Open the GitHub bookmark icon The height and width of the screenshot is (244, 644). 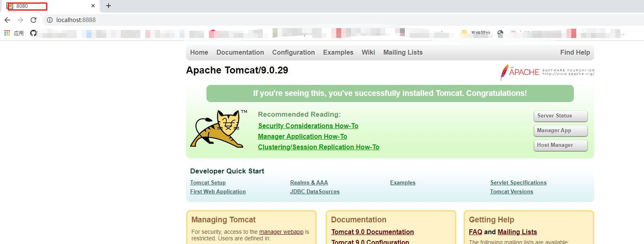(33, 33)
